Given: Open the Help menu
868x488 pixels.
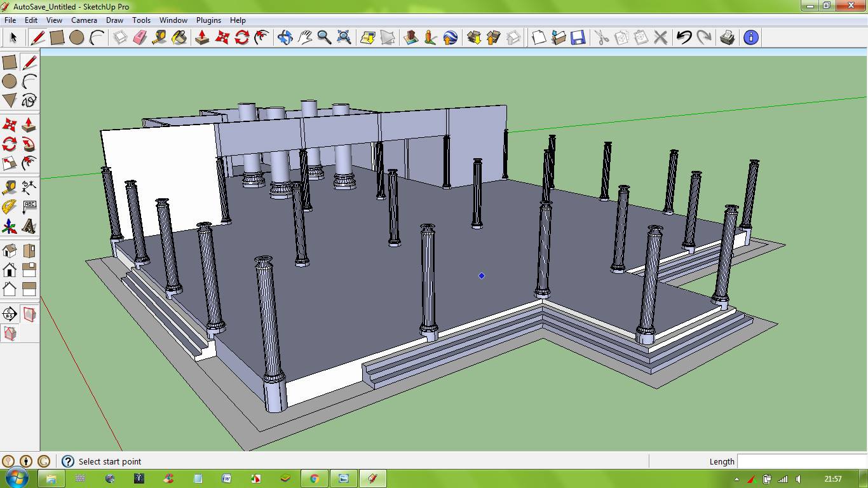Looking at the screenshot, I should coord(238,20).
